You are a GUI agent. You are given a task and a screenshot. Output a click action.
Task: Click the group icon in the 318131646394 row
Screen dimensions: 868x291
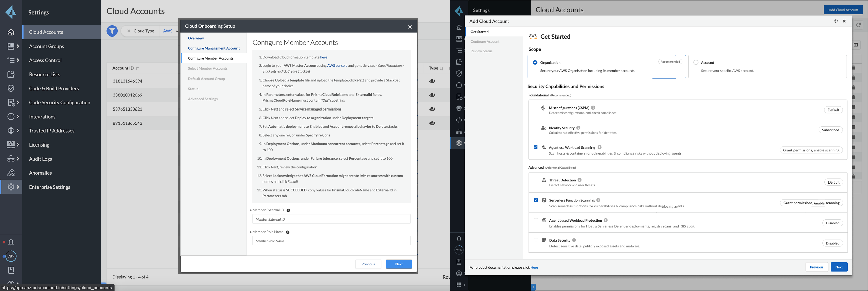[432, 81]
